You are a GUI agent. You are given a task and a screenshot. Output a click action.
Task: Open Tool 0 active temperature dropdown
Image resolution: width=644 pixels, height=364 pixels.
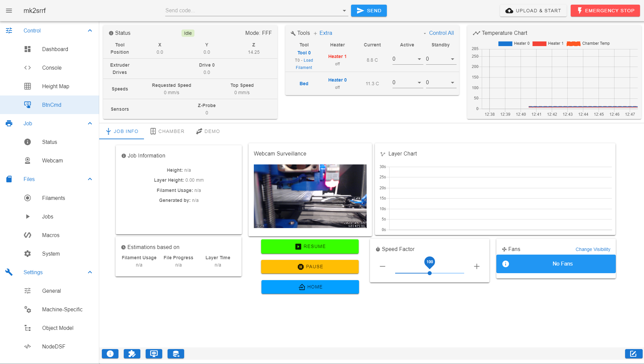pos(419,59)
